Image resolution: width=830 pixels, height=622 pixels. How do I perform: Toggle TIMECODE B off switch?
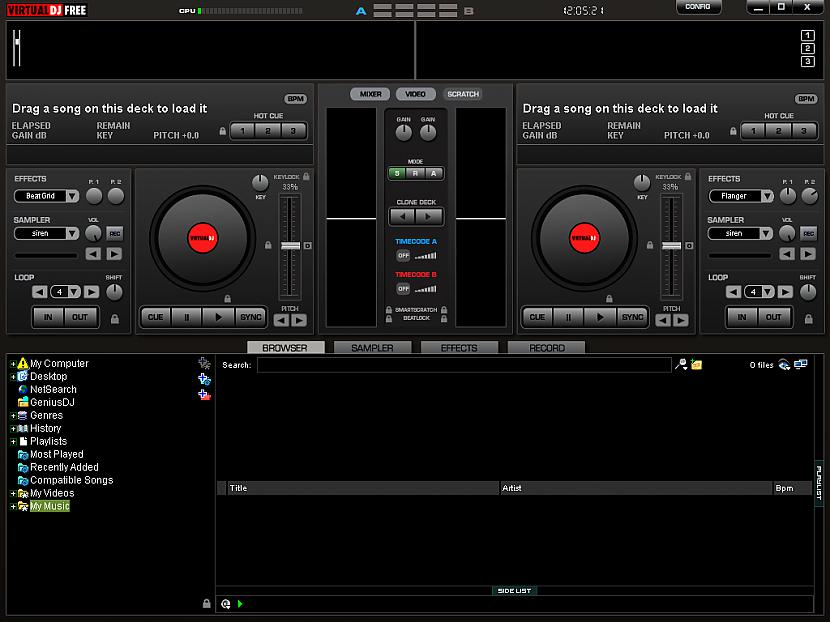(x=403, y=289)
